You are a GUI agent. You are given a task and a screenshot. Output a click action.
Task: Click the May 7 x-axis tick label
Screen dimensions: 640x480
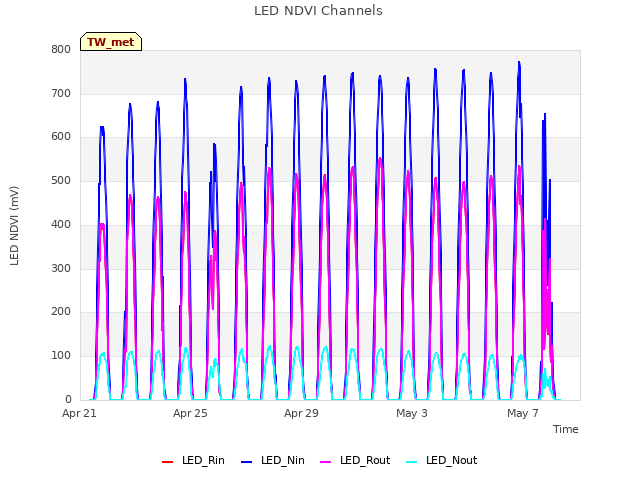[523, 413]
